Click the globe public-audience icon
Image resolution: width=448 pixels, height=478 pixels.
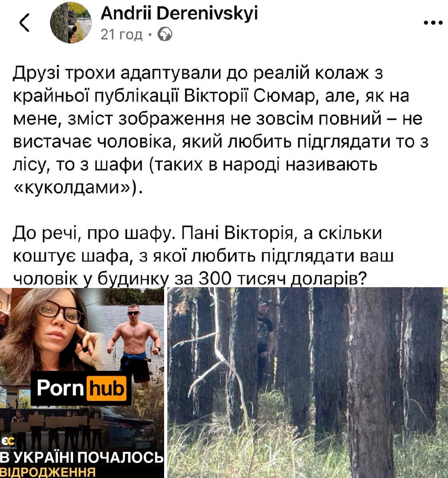(x=165, y=35)
